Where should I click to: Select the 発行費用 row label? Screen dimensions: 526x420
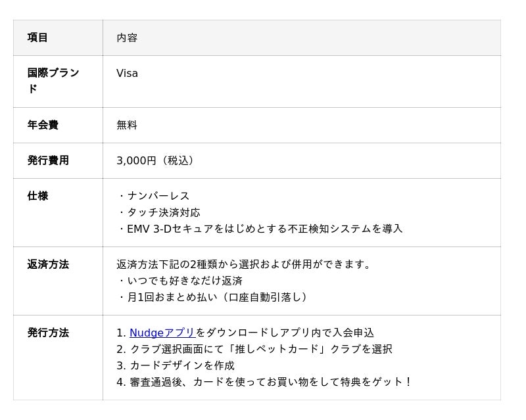click(x=48, y=160)
